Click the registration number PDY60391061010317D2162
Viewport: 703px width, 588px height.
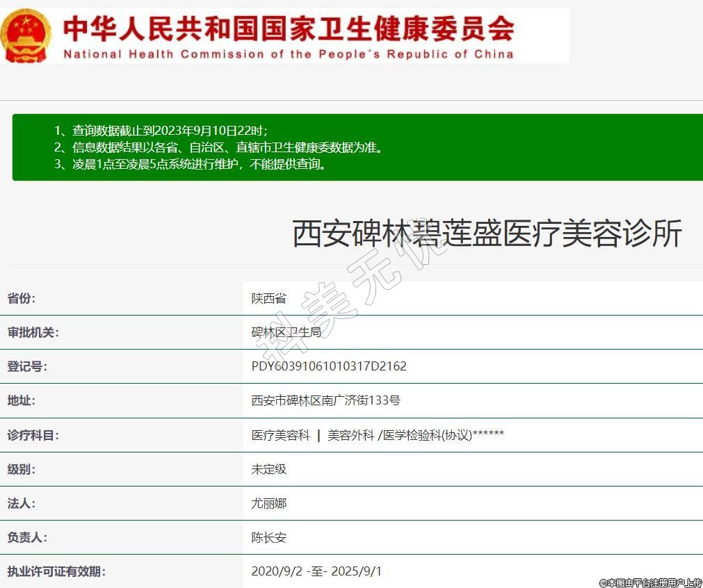(x=329, y=366)
